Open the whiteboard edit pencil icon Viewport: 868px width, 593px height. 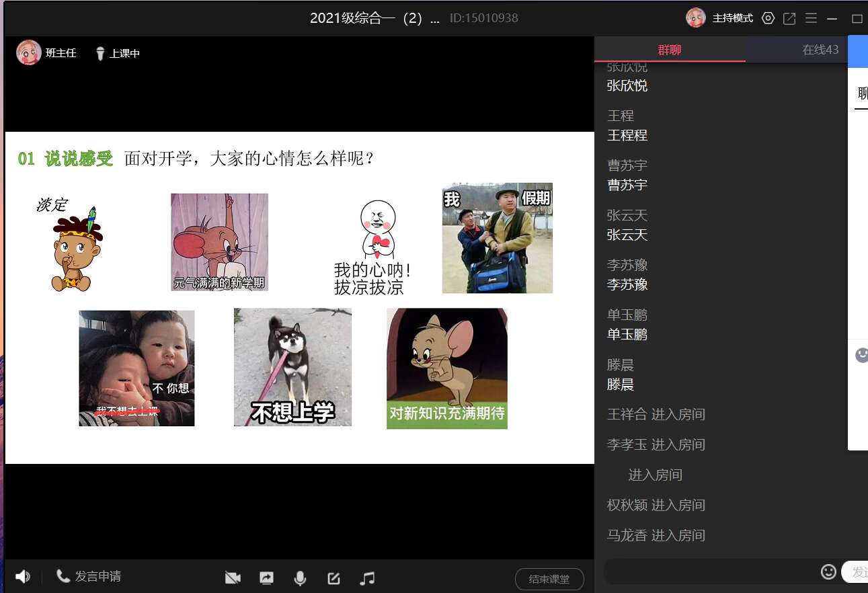click(x=333, y=578)
